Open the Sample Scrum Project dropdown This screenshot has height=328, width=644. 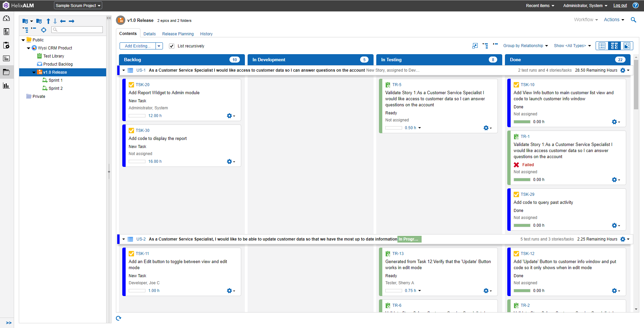(78, 6)
